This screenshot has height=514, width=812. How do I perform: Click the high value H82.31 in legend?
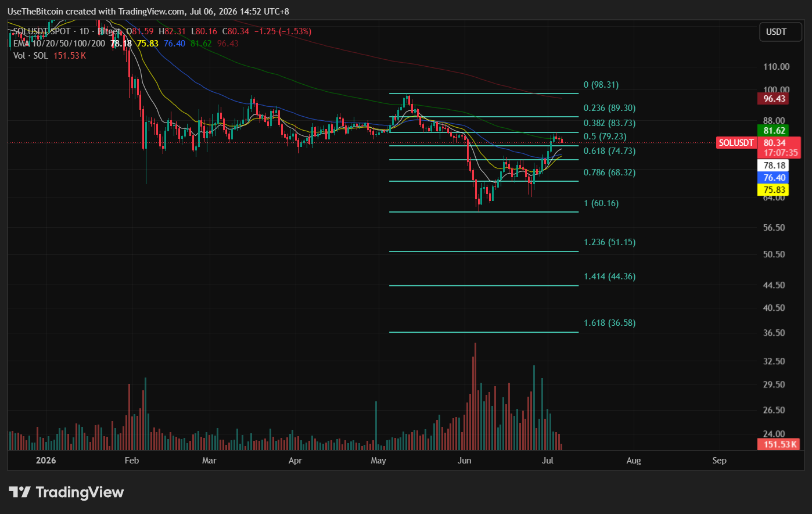point(172,31)
